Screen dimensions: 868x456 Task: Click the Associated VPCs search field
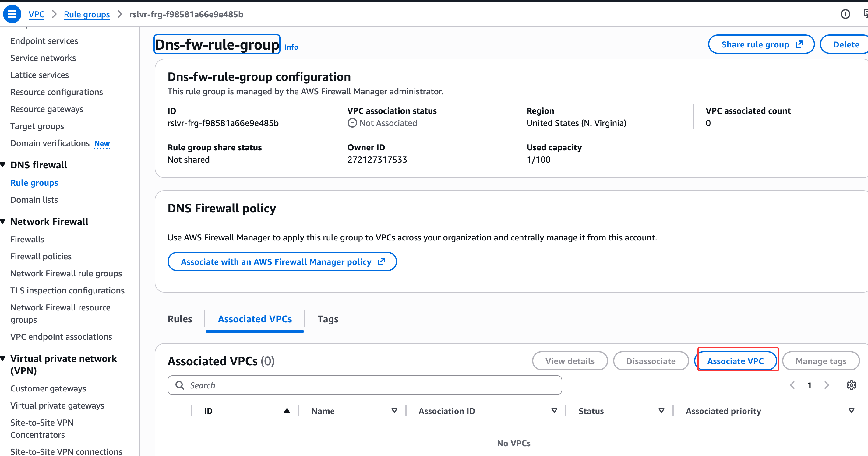(x=365, y=385)
